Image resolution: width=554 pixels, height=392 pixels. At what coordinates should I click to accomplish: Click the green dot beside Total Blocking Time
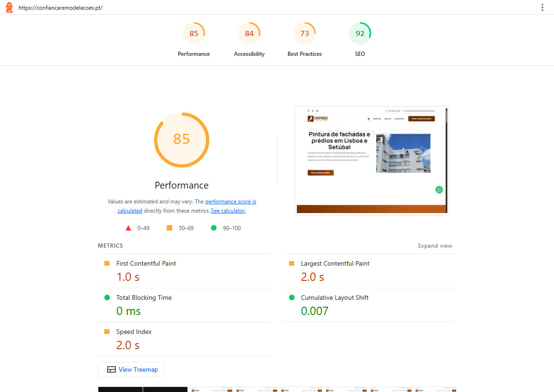click(x=107, y=297)
